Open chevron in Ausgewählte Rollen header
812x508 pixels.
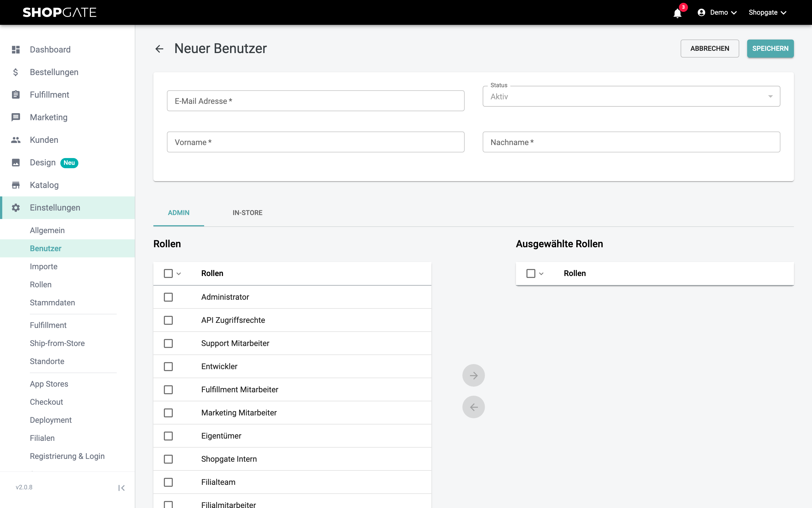coord(541,274)
